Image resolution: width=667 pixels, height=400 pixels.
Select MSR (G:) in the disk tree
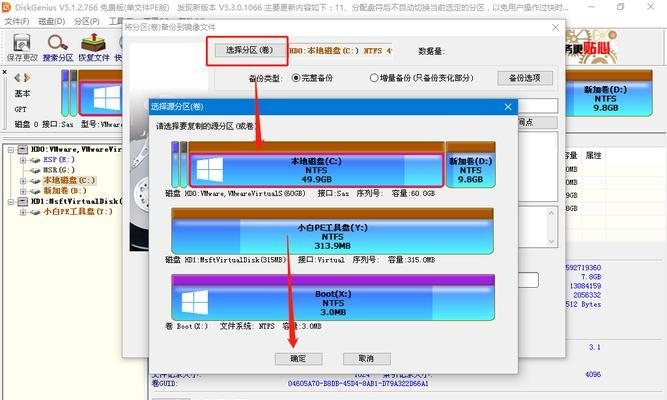click(59, 170)
